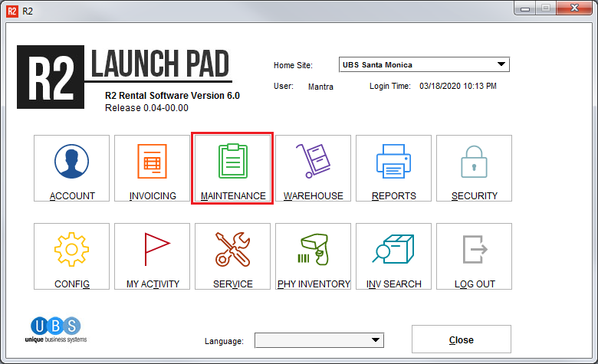
Task: Click the UBS unique business systems logo
Action: [56, 330]
